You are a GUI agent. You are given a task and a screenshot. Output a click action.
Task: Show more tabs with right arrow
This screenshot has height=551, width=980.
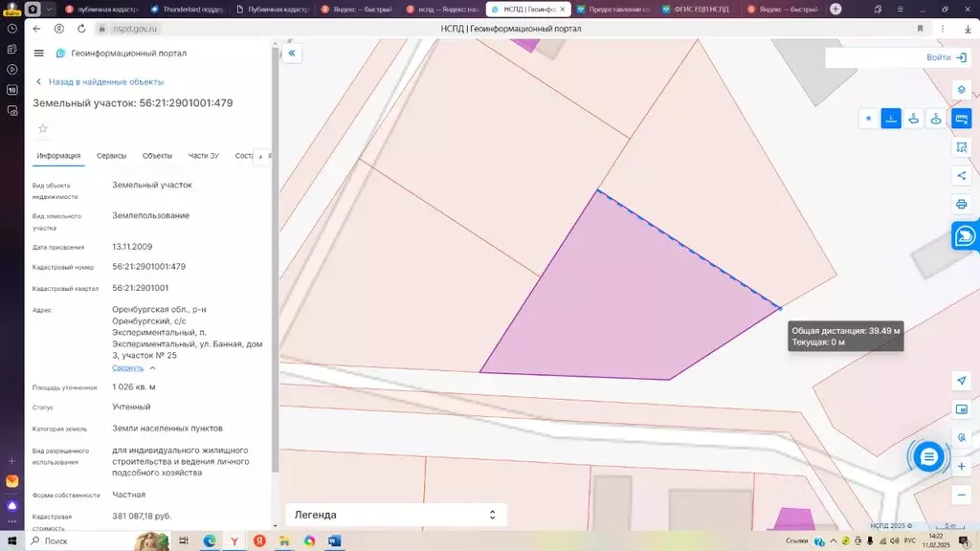point(260,156)
